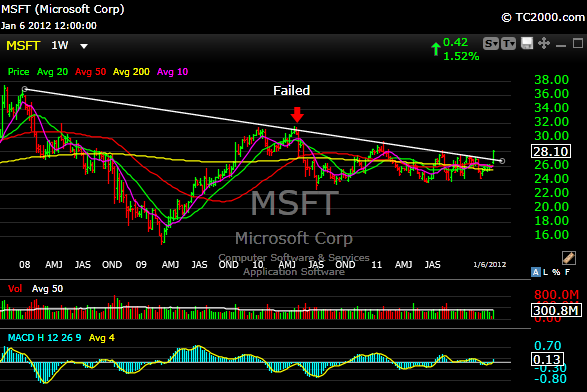
Task: Enable arithmetic scale A toggle
Action: pyautogui.click(x=536, y=272)
